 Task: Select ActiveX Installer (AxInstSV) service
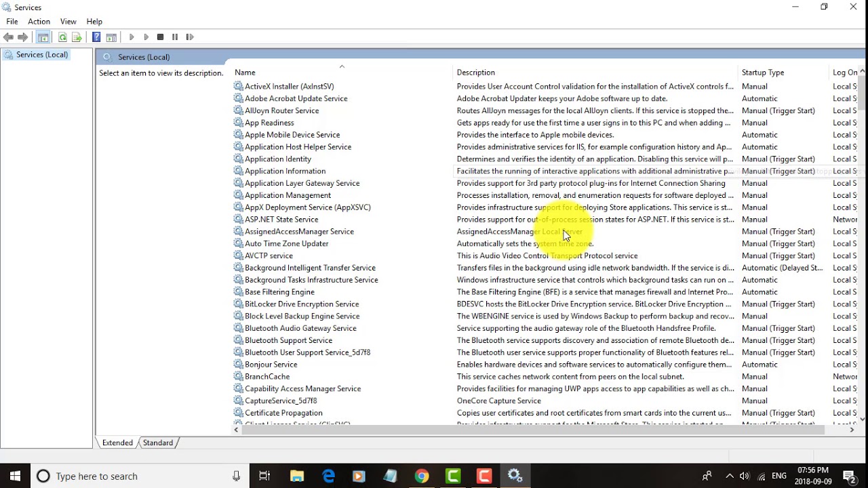coord(290,86)
